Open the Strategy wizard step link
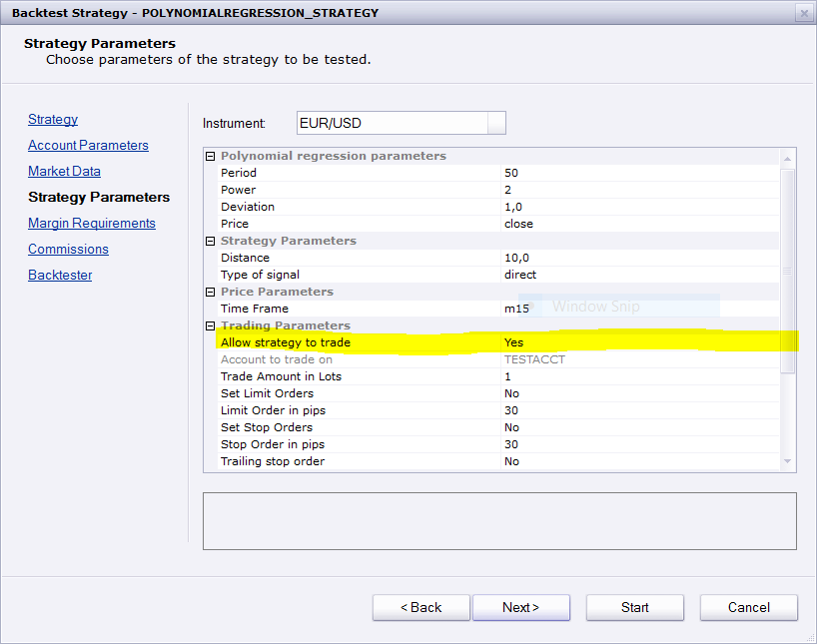Viewport: 817px width, 644px height. (53, 120)
